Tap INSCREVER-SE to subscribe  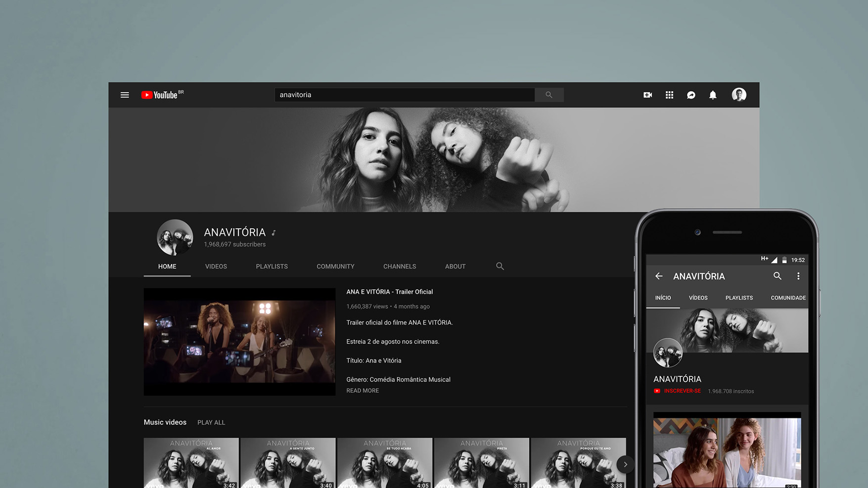682,391
